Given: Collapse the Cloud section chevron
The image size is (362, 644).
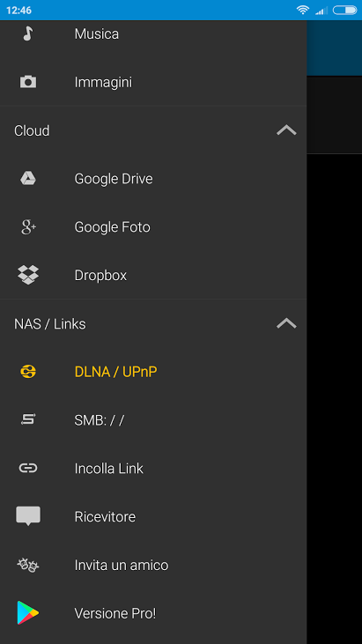Looking at the screenshot, I should pyautogui.click(x=286, y=130).
